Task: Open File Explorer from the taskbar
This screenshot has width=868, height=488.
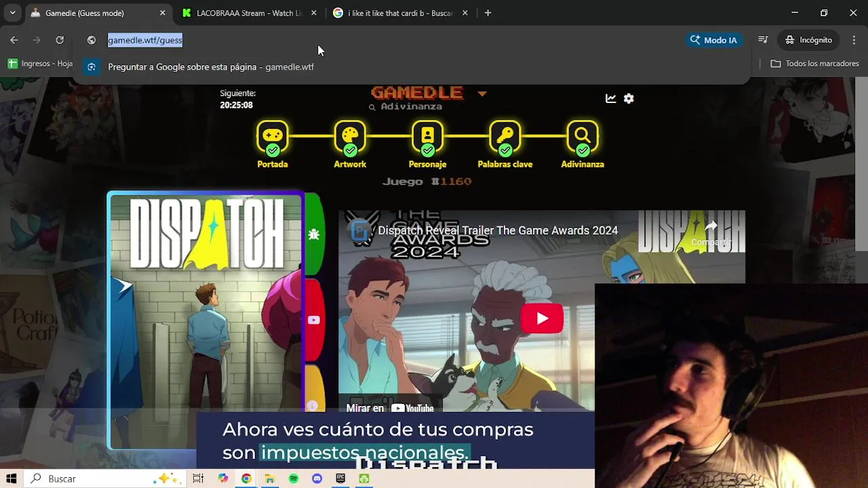Action: 269,479
